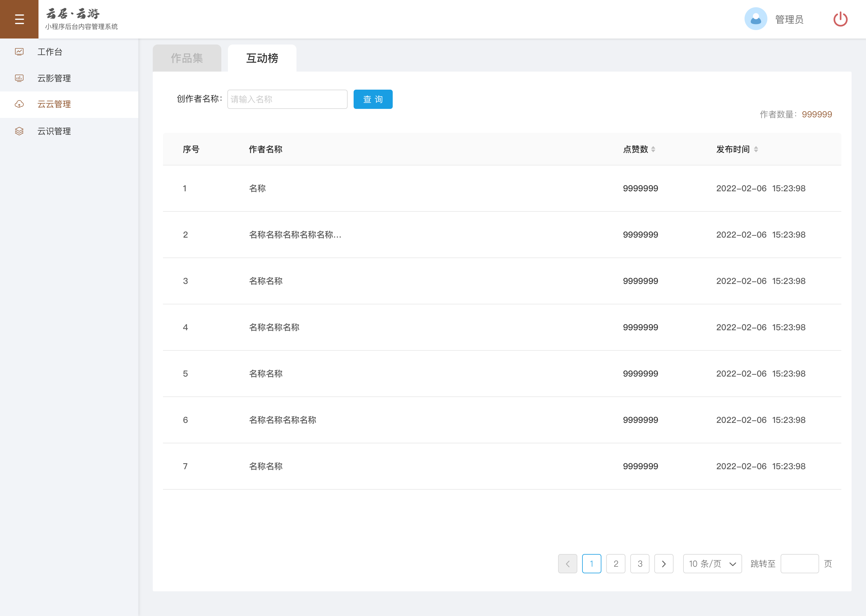Open the 工作台 menu item
The image size is (866, 616).
69,52
